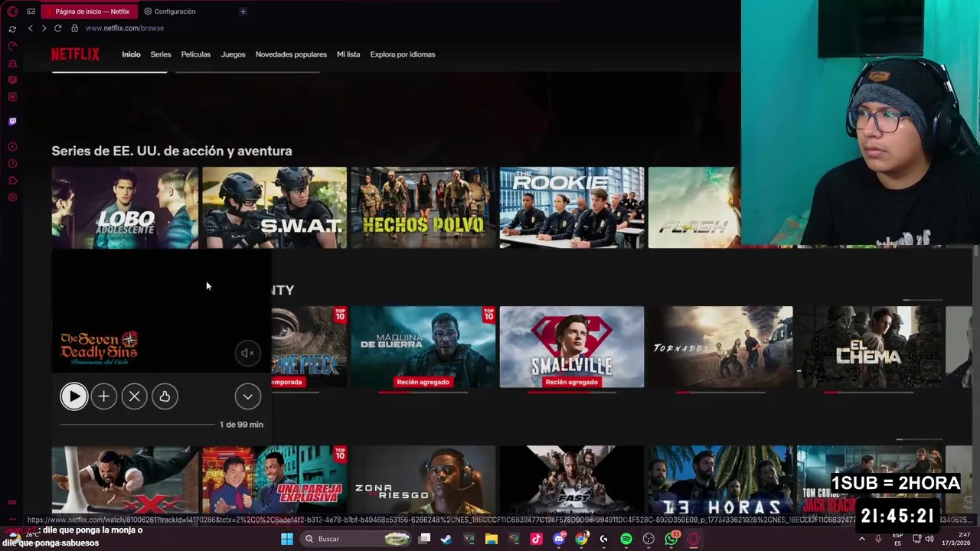
Task: Click Series de EE. UU. de acción heading
Action: pos(171,152)
